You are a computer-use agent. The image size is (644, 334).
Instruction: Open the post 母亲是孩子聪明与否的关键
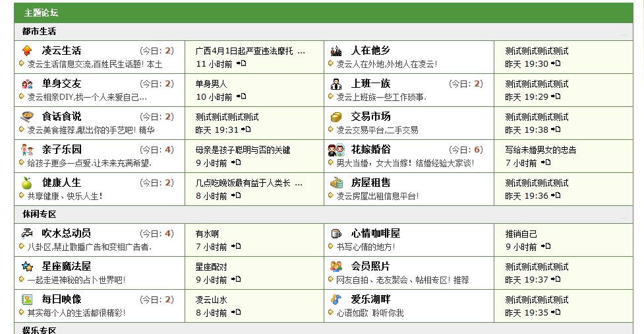pos(243,150)
